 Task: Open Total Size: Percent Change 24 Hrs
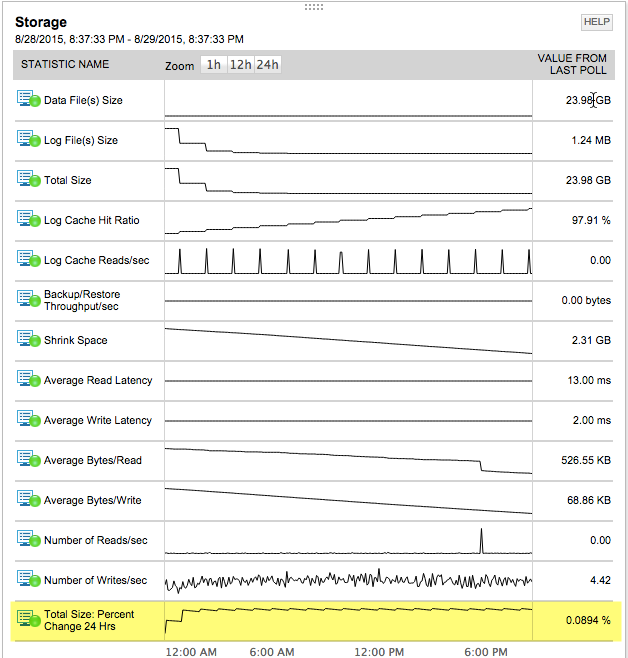click(89, 620)
